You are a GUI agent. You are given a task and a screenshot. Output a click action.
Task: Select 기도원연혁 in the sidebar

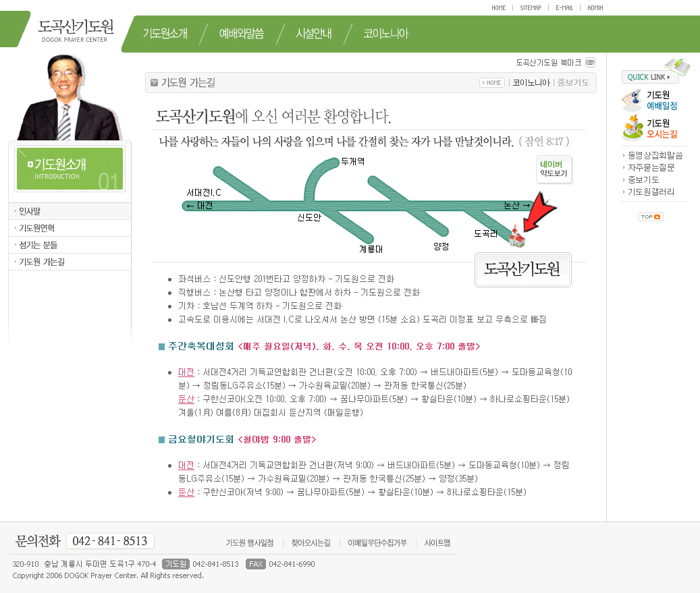(36, 228)
